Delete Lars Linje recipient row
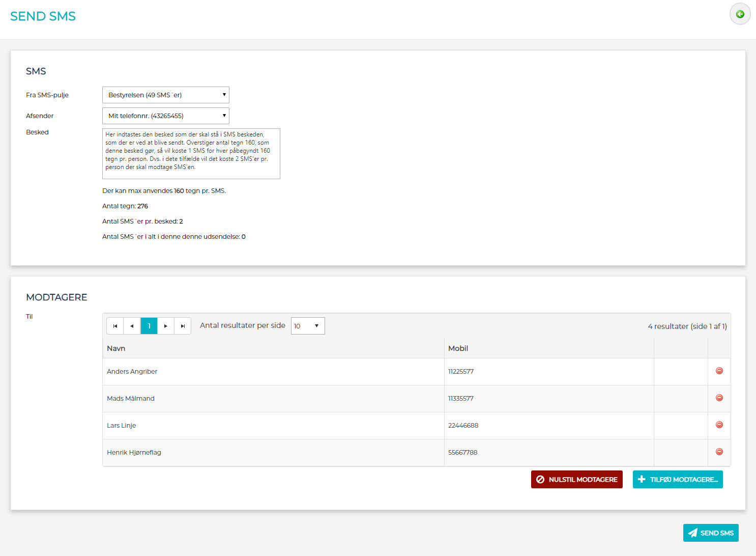 point(719,425)
